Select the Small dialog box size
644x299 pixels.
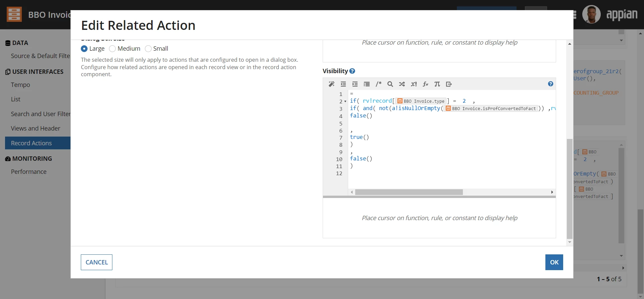(148, 49)
